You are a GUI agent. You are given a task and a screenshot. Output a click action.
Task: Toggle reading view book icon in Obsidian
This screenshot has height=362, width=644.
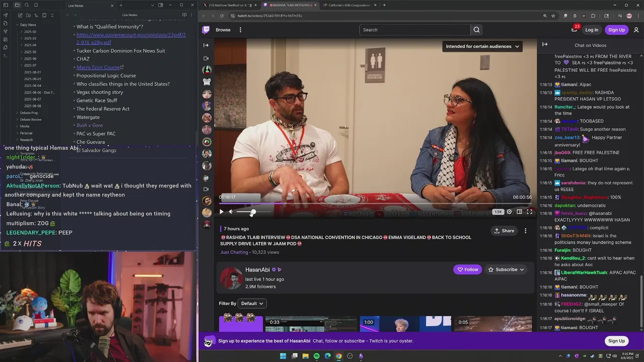pos(184,15)
